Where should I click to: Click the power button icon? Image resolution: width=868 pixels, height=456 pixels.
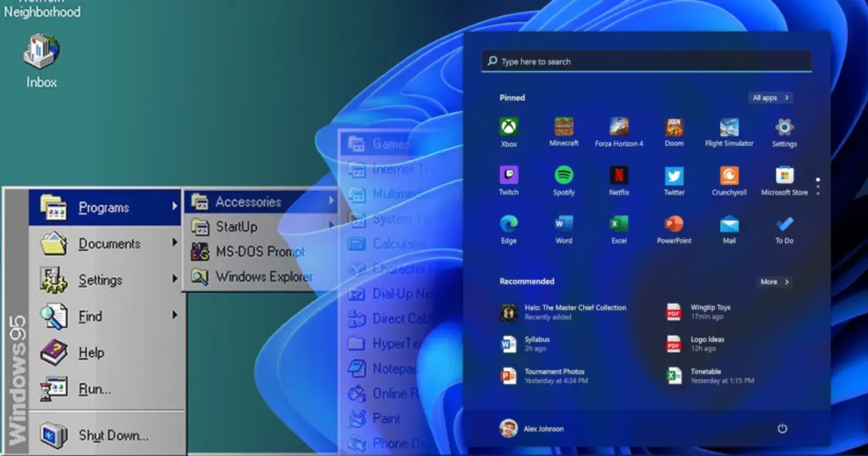pos(782,428)
